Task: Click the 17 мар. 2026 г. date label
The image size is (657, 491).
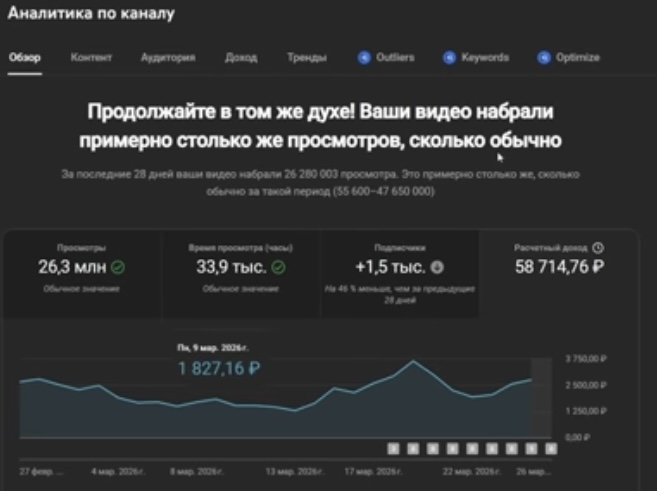Action: click(373, 472)
